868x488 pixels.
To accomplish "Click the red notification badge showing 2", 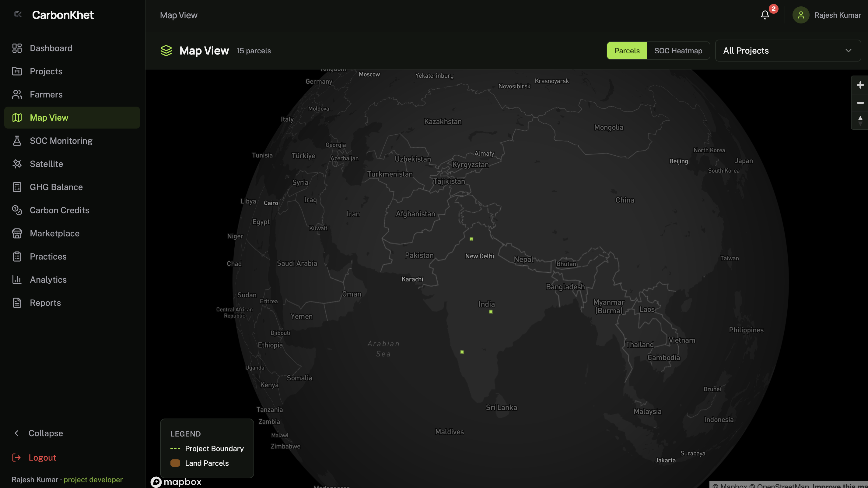I will coord(773,9).
